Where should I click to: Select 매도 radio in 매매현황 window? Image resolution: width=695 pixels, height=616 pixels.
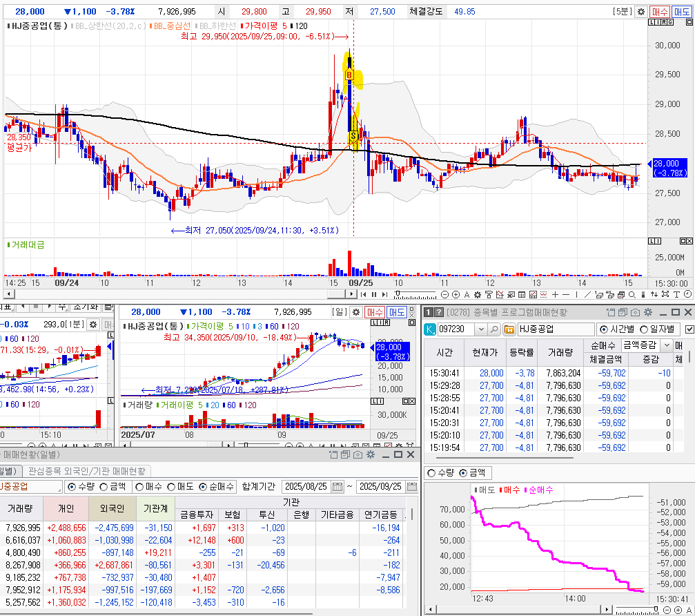click(x=171, y=487)
